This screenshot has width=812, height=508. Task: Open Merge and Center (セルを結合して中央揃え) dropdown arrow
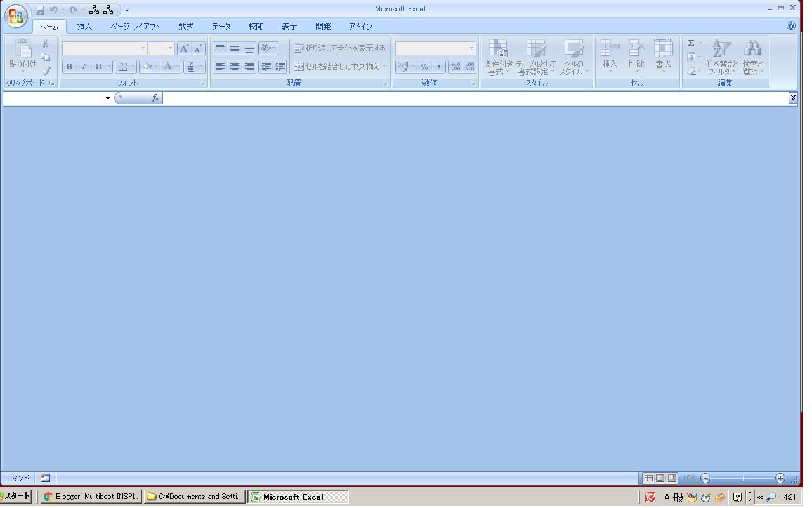click(384, 67)
